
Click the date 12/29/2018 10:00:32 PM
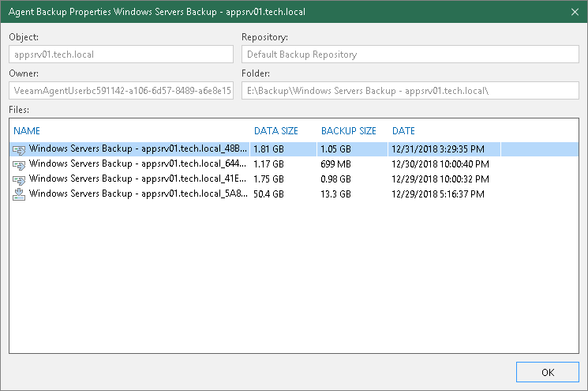(x=440, y=179)
